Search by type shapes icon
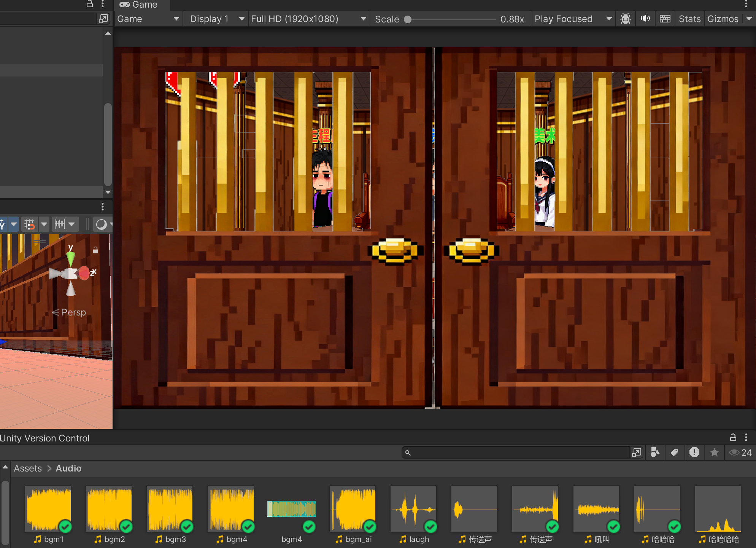Screen dimensions: 756x548 tap(655, 452)
